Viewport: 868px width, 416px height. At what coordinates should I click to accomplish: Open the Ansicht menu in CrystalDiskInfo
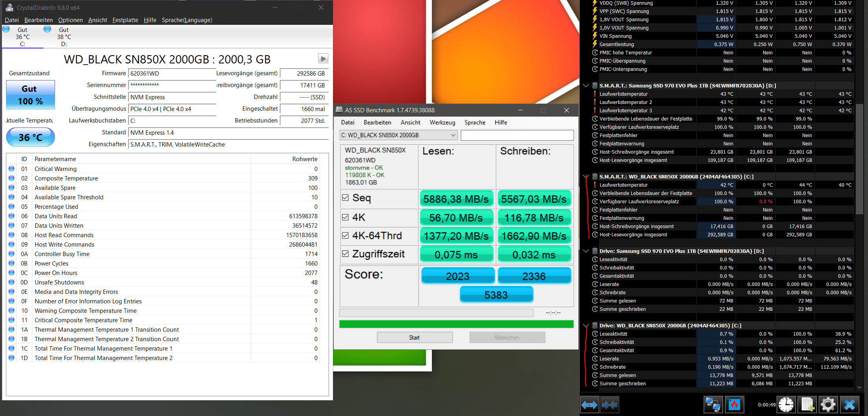click(x=98, y=20)
